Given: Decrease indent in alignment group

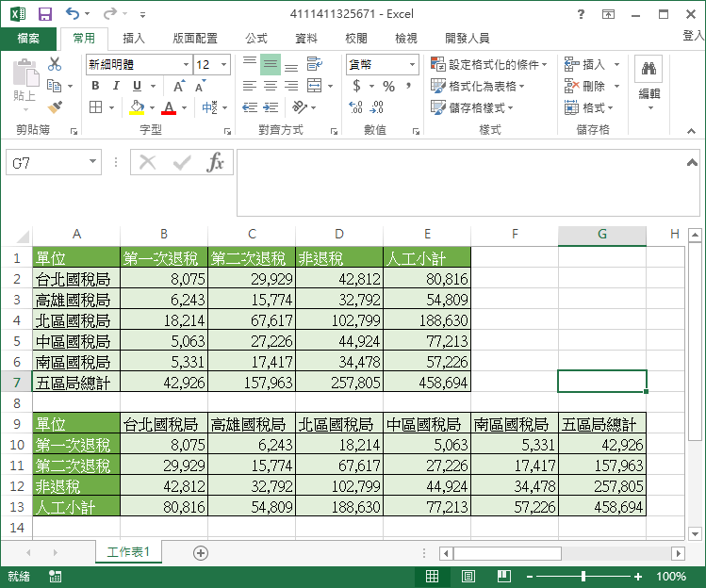Looking at the screenshot, I should (x=250, y=107).
